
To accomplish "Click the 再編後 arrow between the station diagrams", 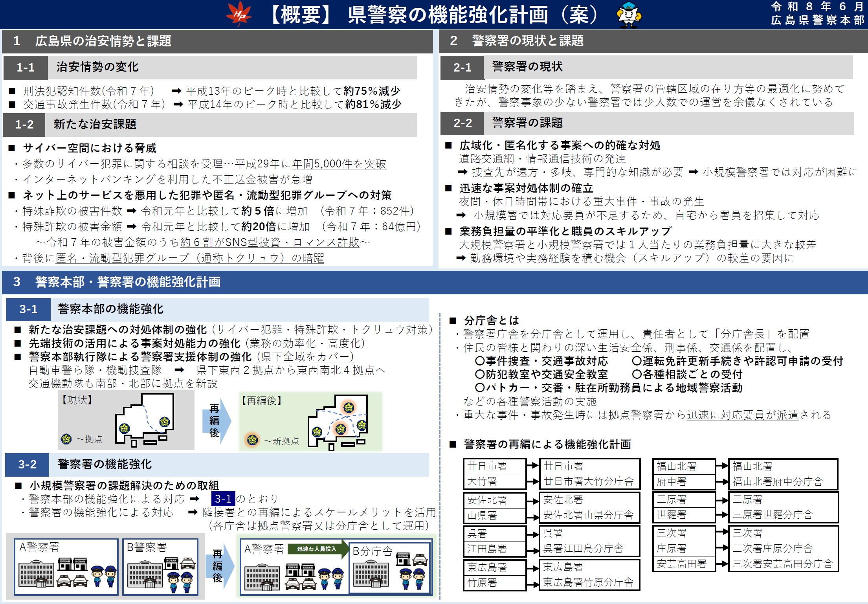I will (220, 566).
